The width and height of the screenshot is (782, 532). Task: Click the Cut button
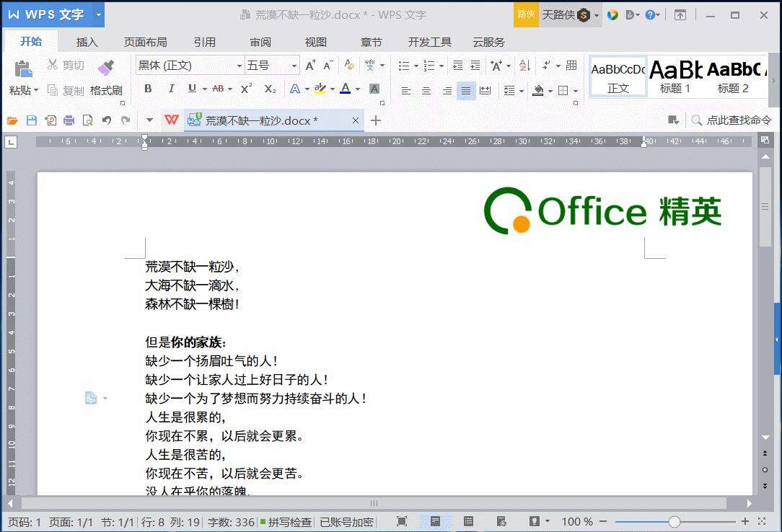click(x=66, y=65)
